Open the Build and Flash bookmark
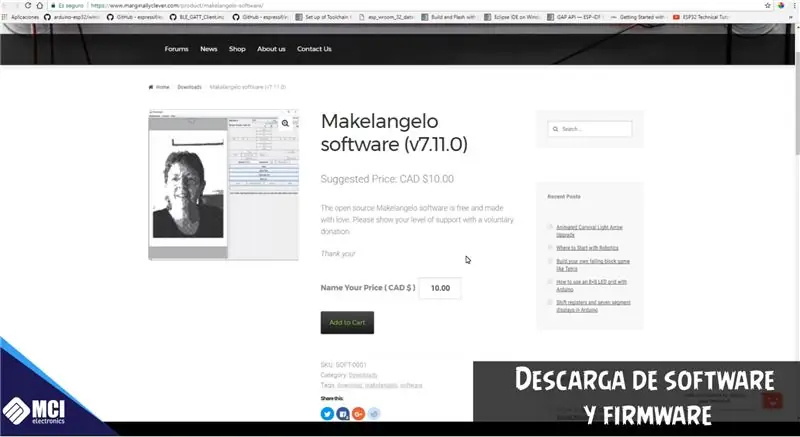This screenshot has height=437, width=800. click(x=448, y=17)
